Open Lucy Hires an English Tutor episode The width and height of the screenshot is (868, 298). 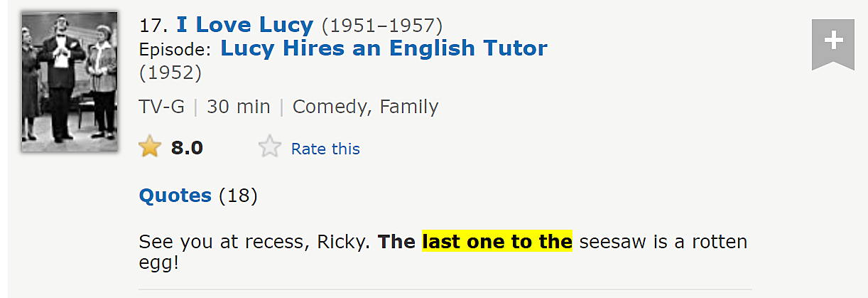pyautogui.click(x=384, y=48)
